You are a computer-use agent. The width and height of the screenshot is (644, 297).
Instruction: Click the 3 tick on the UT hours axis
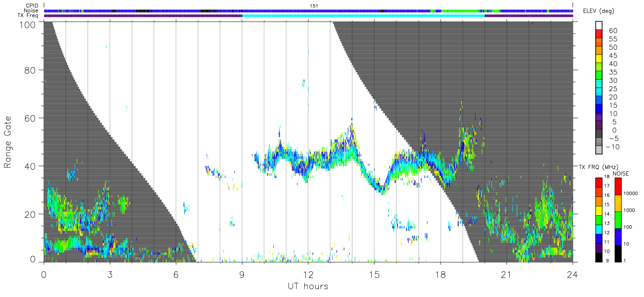(x=110, y=274)
